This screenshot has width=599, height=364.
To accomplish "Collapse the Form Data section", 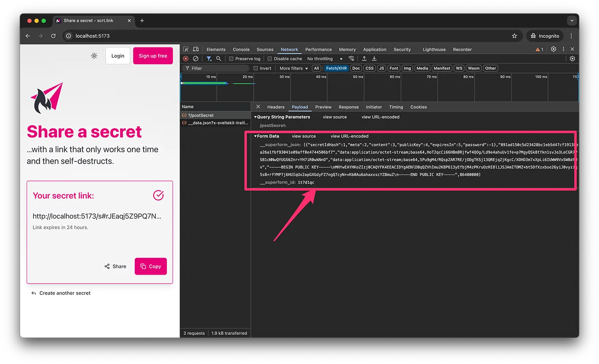I will pos(256,136).
